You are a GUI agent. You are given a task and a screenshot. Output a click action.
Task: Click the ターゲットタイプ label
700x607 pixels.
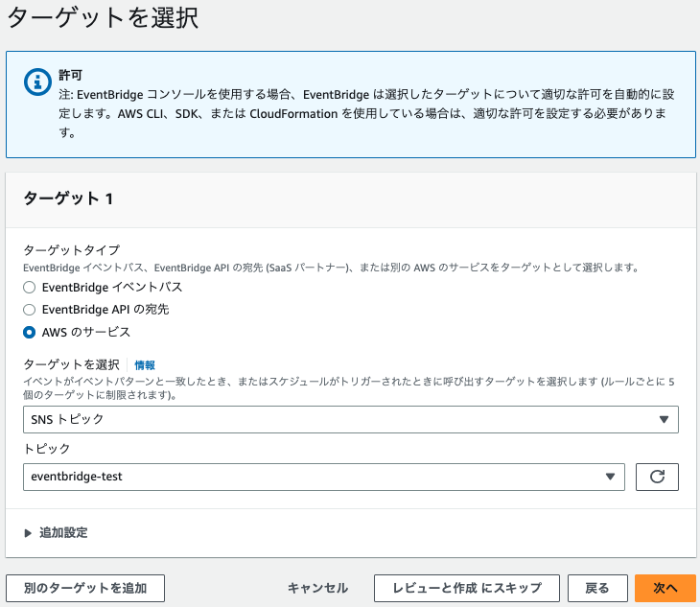pos(71,249)
